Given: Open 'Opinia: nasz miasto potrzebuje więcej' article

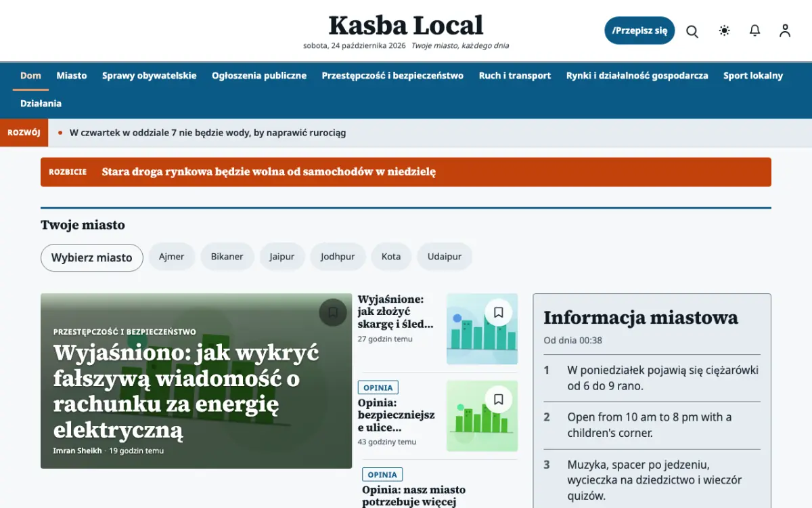Looking at the screenshot, I should coord(414,496).
